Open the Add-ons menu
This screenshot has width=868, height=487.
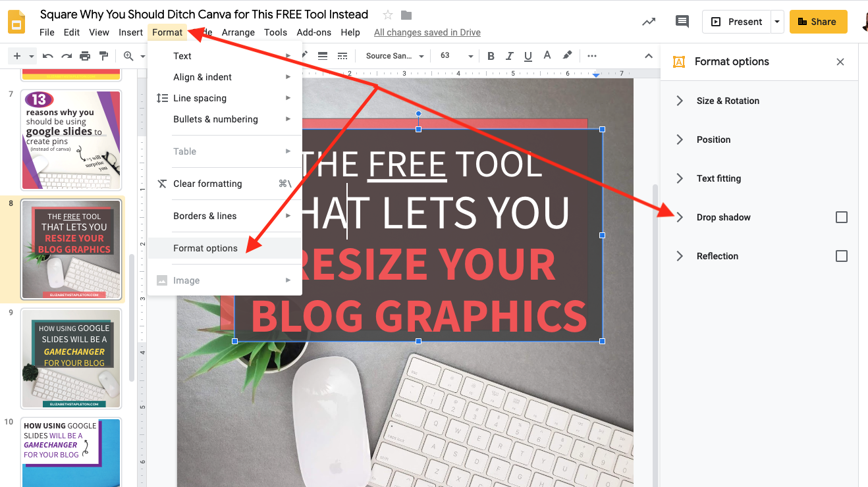[x=314, y=32]
